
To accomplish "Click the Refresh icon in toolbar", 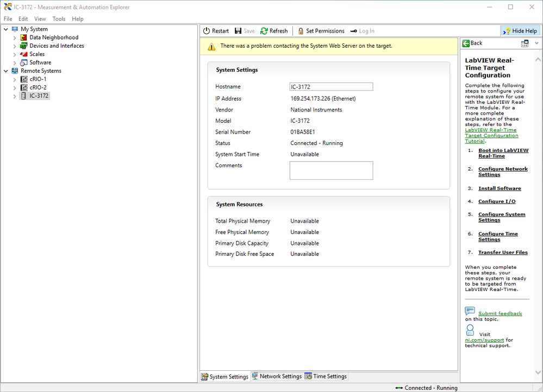I will click(x=264, y=31).
